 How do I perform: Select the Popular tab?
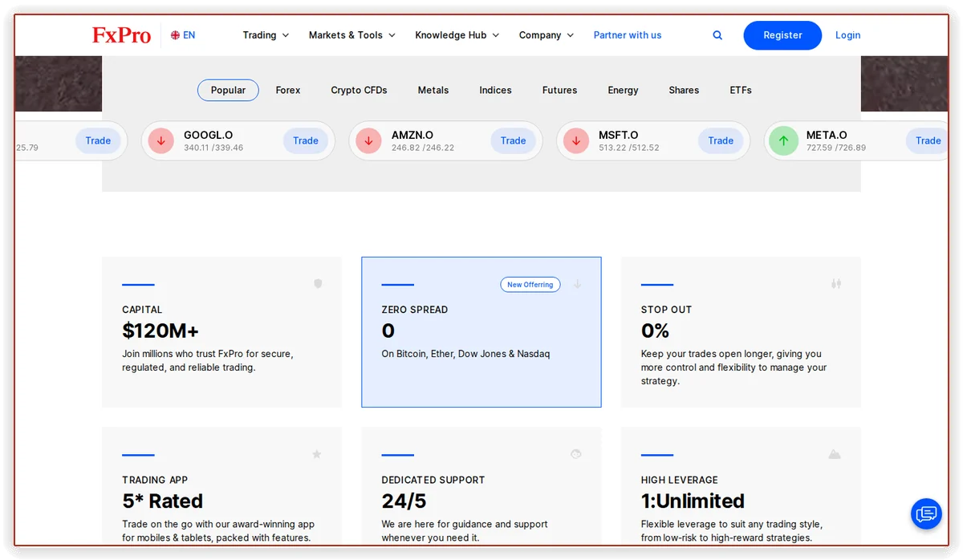pyautogui.click(x=228, y=90)
